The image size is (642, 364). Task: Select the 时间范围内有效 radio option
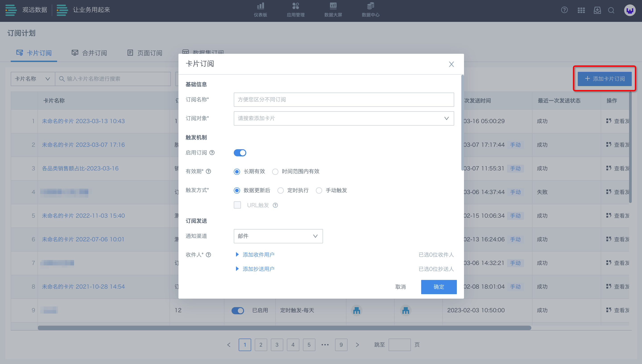point(296,171)
